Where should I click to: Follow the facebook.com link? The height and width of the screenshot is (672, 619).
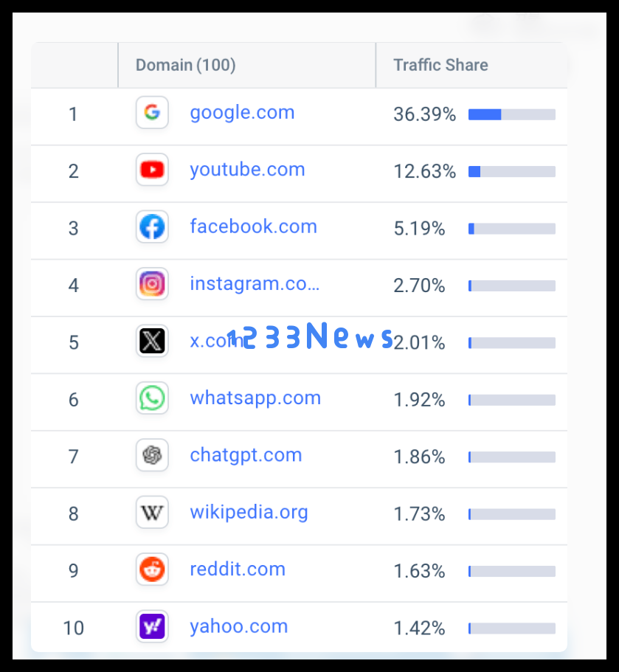click(x=253, y=226)
